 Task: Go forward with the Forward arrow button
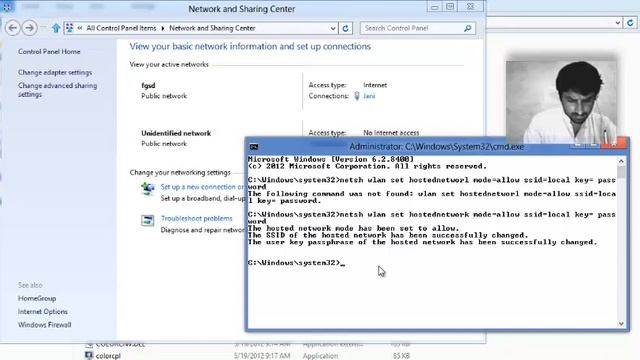29,28
